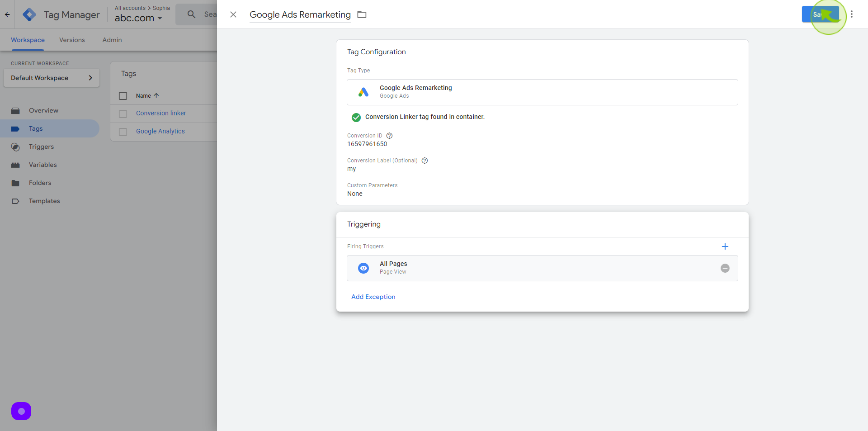
Task: Click the Triggering heading
Action: [364, 224]
